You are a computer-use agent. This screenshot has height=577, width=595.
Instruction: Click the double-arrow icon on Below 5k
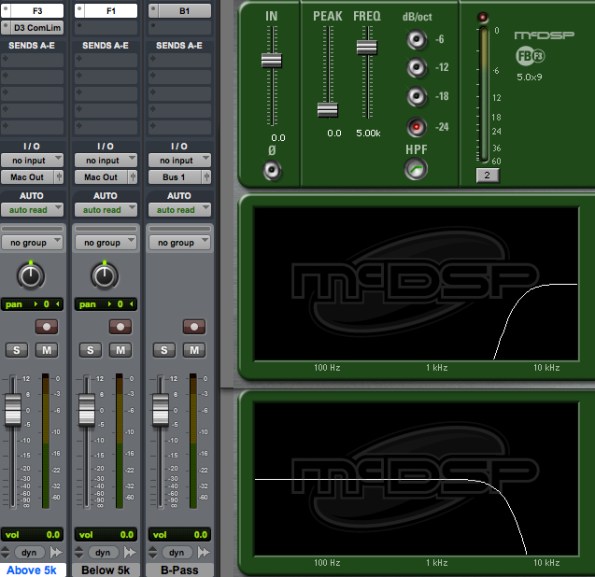pos(129,552)
